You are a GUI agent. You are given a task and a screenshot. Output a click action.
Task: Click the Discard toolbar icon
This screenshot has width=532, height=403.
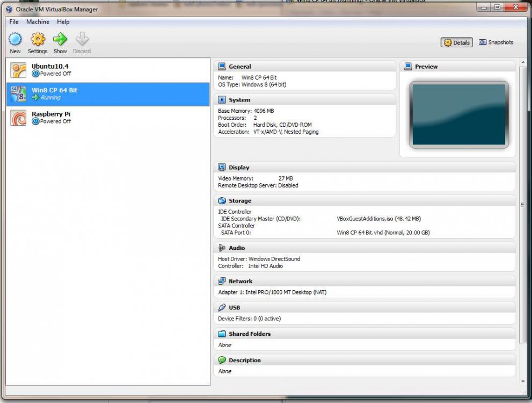pos(82,39)
